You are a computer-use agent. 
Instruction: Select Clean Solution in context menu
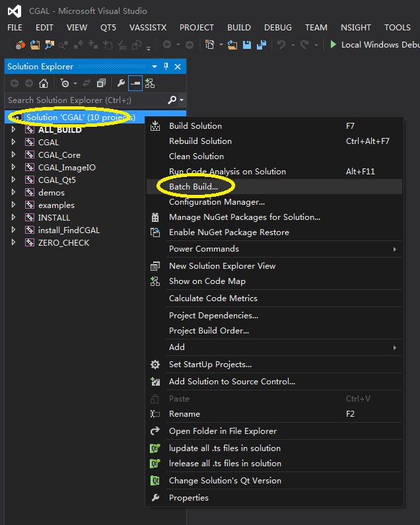[x=274, y=157]
